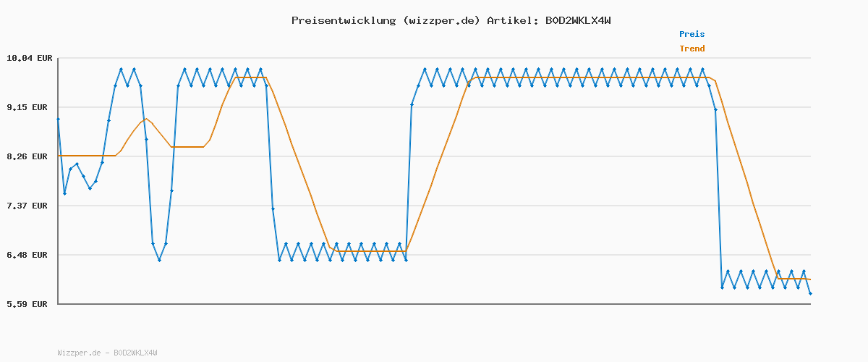This screenshot has width=868, height=362.
Task: Click the second blue price point near 7.6 EUR
Action: 64,193
